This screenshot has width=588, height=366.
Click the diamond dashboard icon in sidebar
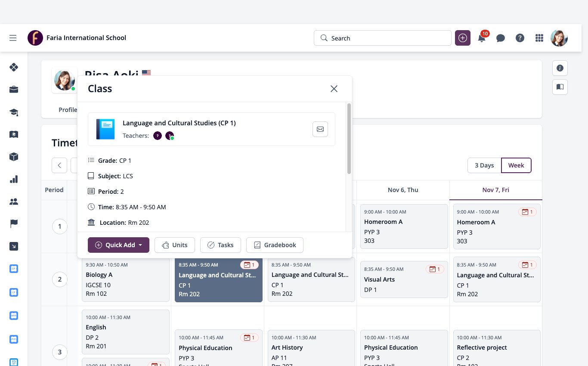point(14,67)
